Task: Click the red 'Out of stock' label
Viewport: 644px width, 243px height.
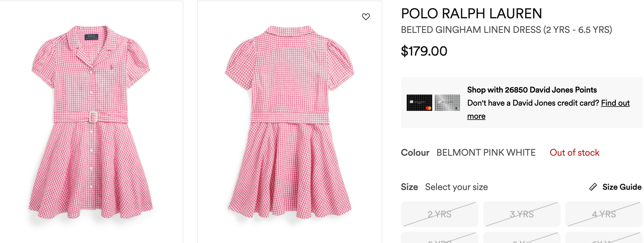Action: click(574, 152)
